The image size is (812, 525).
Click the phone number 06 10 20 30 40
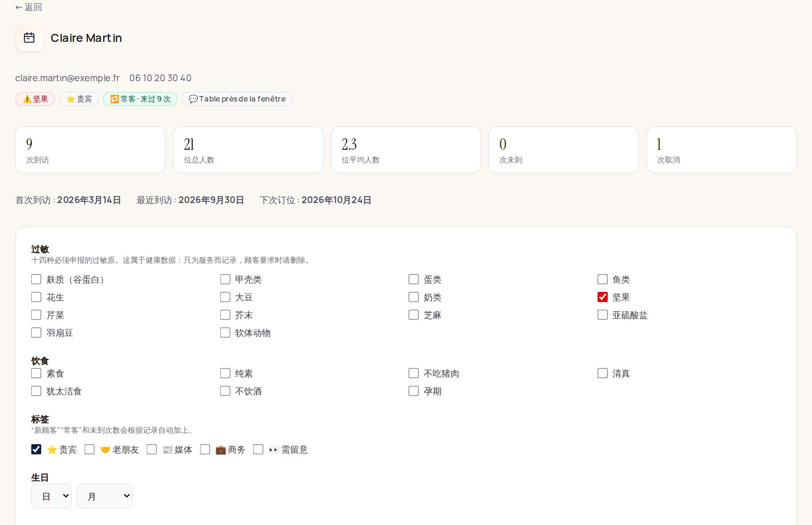pos(160,78)
